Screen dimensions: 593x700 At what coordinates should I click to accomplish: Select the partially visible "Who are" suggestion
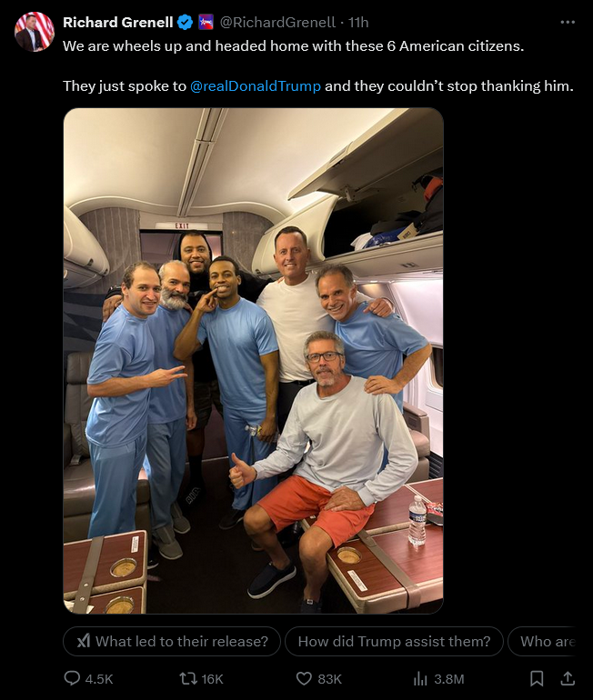click(x=542, y=642)
